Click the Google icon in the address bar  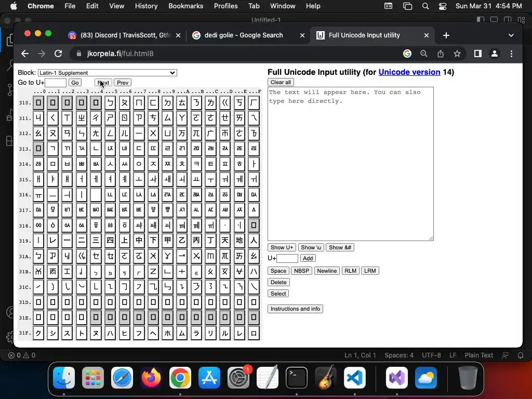tap(407, 54)
